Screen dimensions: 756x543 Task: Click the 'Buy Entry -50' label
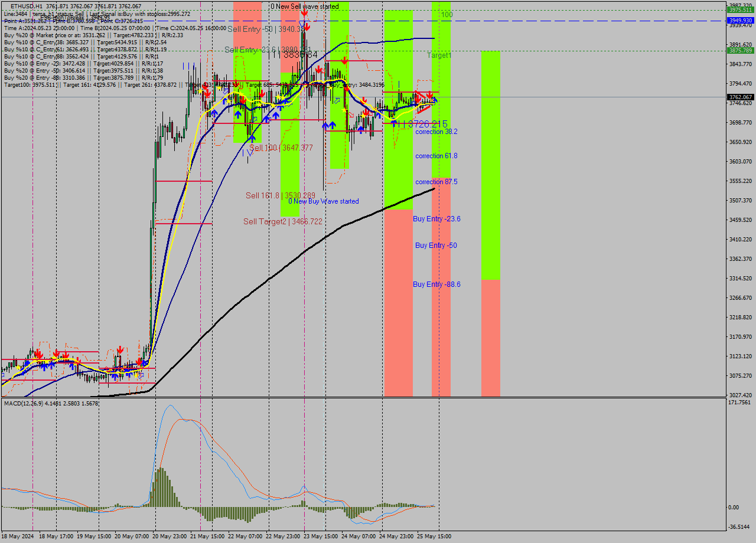tap(436, 246)
